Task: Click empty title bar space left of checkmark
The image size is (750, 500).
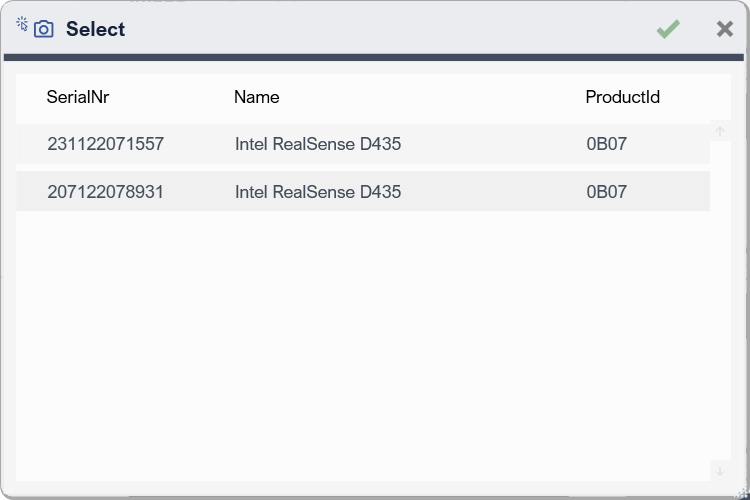Action: (400, 29)
